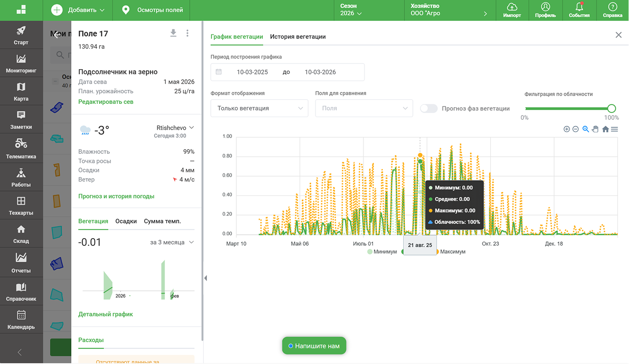Open the Телематика tractor section

click(21, 149)
